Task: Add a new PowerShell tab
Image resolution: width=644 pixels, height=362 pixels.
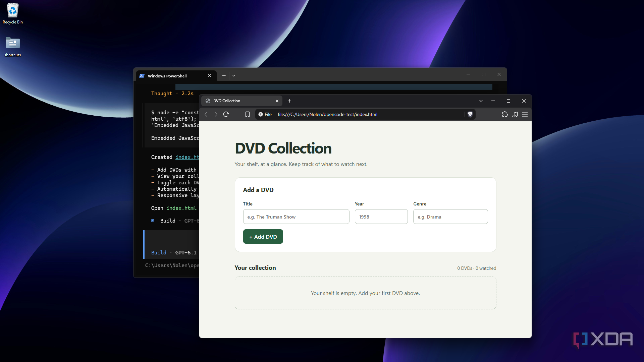Action: 224,76
